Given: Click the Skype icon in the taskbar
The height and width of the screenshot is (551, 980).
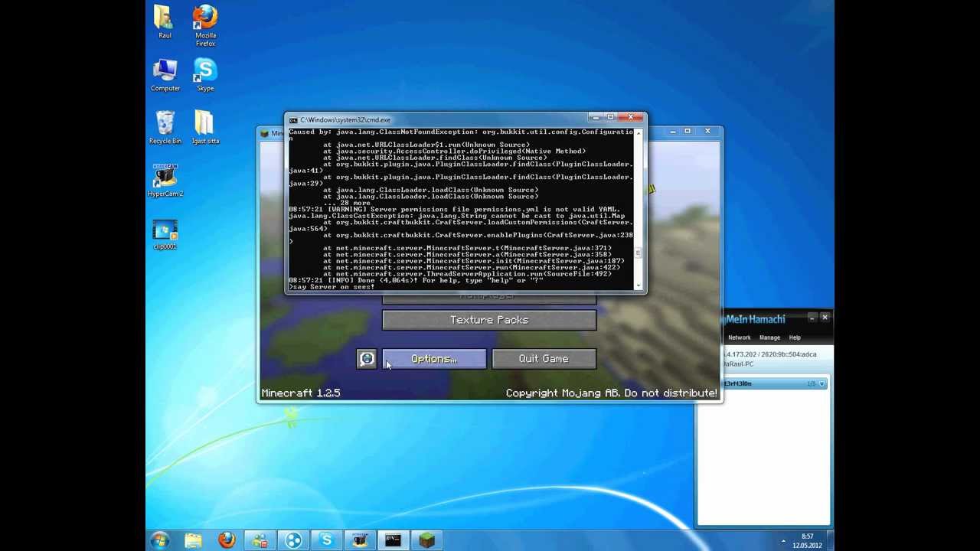Looking at the screenshot, I should (x=327, y=541).
